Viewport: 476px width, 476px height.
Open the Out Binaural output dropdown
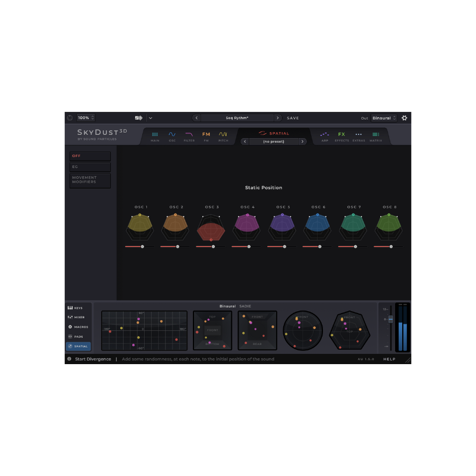pyautogui.click(x=384, y=118)
